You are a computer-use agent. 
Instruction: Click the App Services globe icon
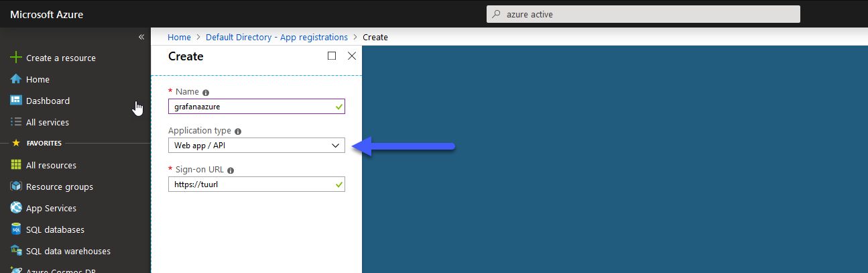tap(16, 208)
